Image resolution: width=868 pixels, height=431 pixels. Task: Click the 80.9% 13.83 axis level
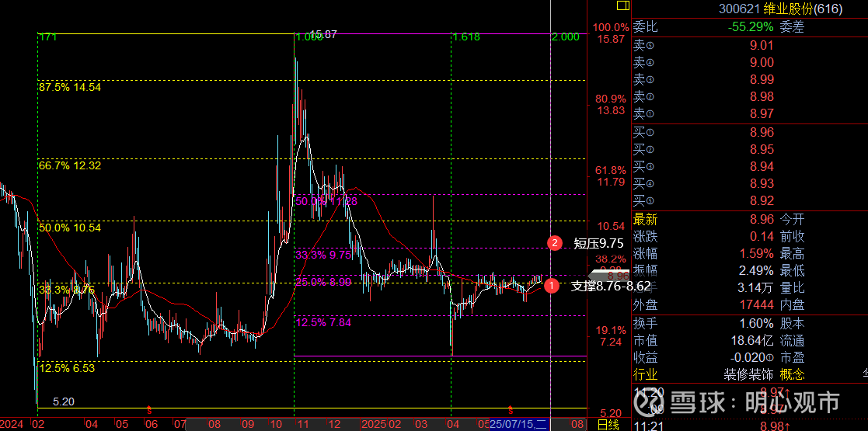pos(610,105)
